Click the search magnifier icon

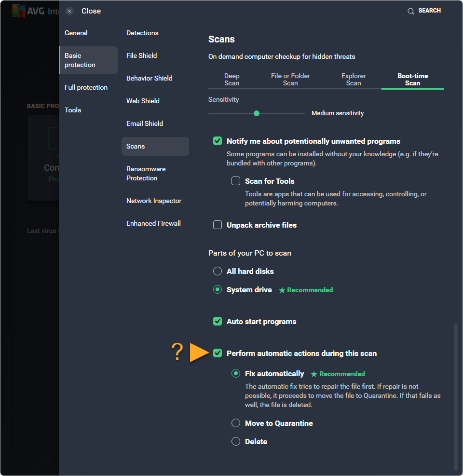411,11
